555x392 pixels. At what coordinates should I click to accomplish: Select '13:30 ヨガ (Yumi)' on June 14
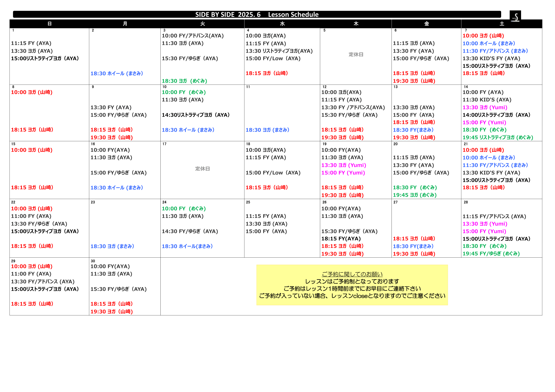[x=485, y=107]
